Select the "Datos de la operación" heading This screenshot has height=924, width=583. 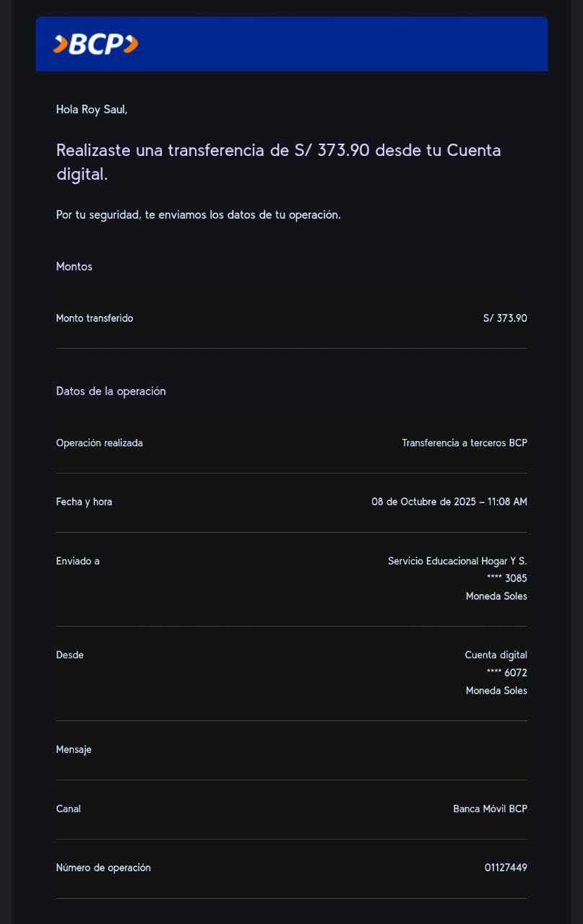click(111, 391)
